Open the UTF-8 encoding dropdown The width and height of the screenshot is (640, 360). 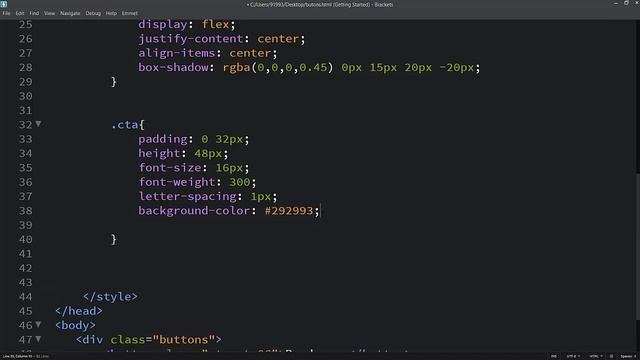[x=573, y=356]
